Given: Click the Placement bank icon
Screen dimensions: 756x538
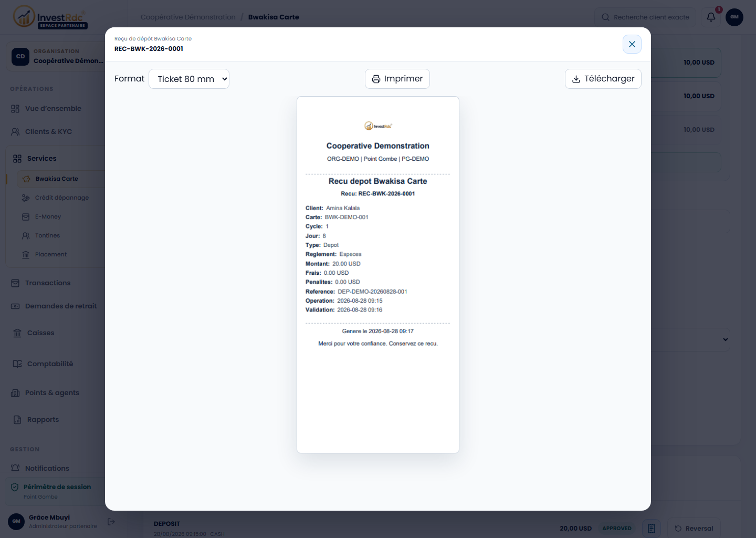Looking at the screenshot, I should tap(26, 254).
